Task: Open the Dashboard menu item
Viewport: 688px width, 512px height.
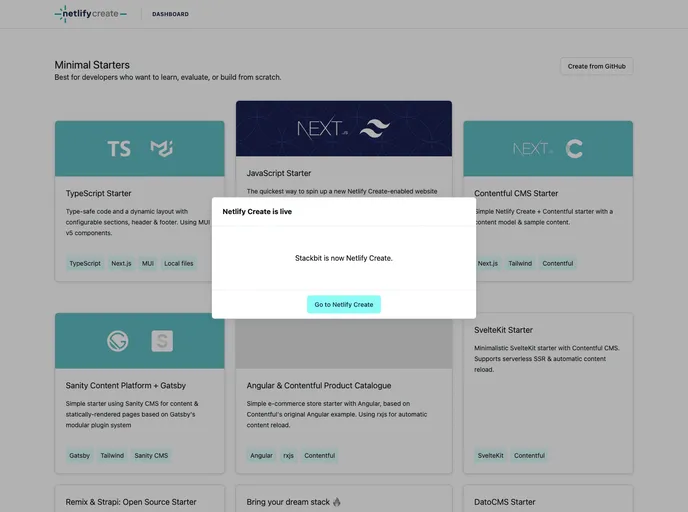Action: click(170, 14)
